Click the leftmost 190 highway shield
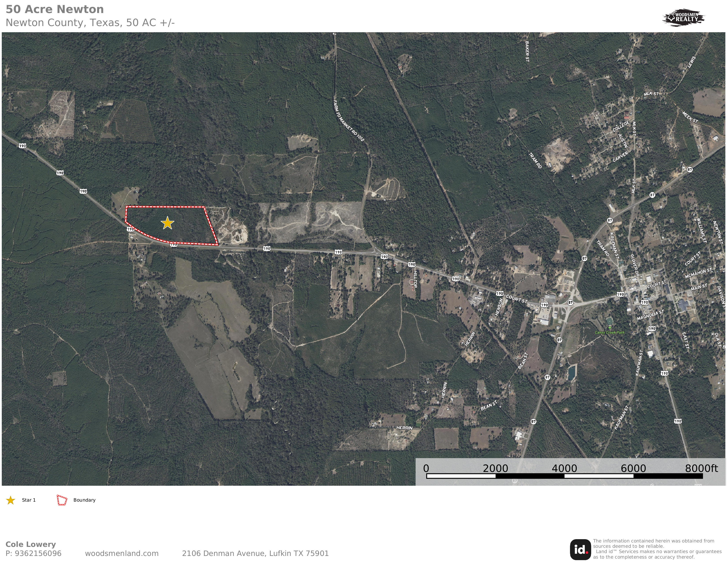 (x=22, y=146)
